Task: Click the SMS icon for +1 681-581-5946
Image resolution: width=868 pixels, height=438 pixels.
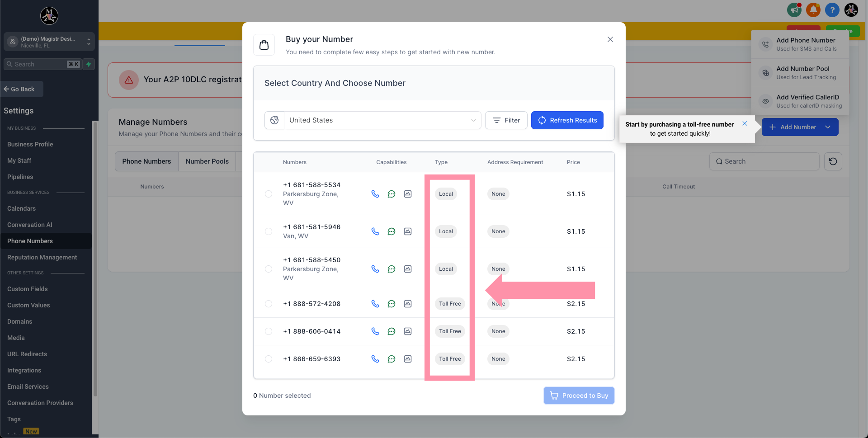Action: click(392, 231)
